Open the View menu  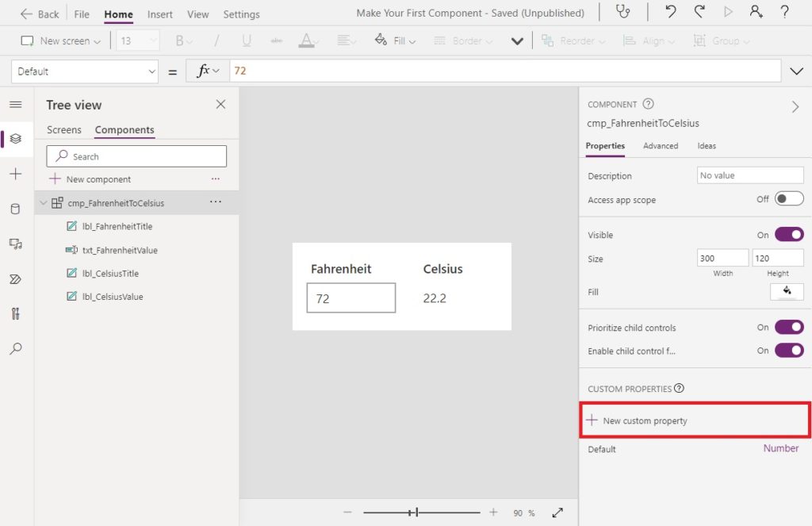coord(197,14)
